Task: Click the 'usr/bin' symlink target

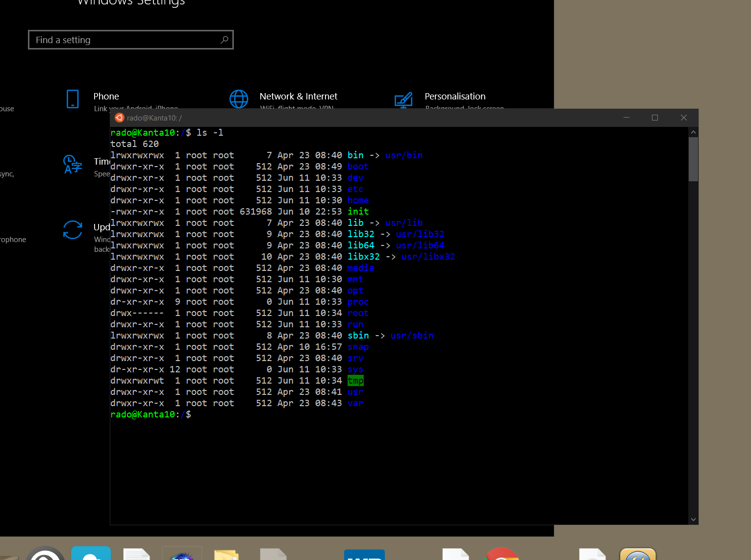Action: pos(404,155)
